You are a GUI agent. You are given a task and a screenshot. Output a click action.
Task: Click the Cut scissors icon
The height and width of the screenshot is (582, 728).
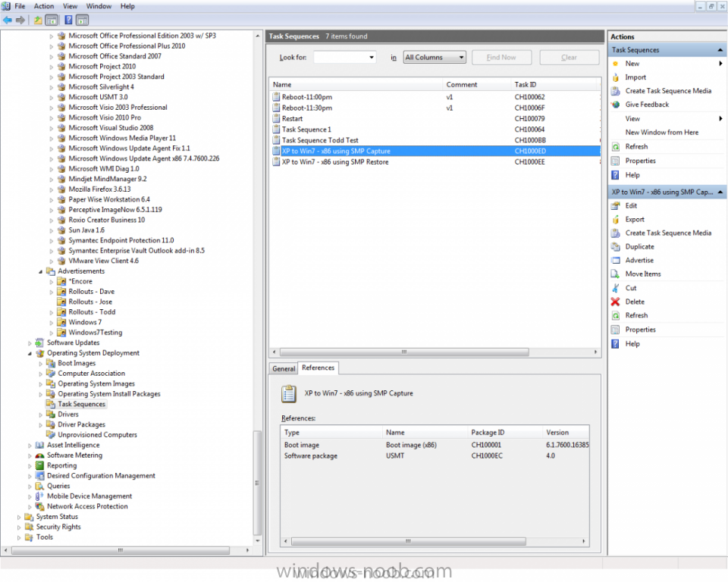pos(616,288)
